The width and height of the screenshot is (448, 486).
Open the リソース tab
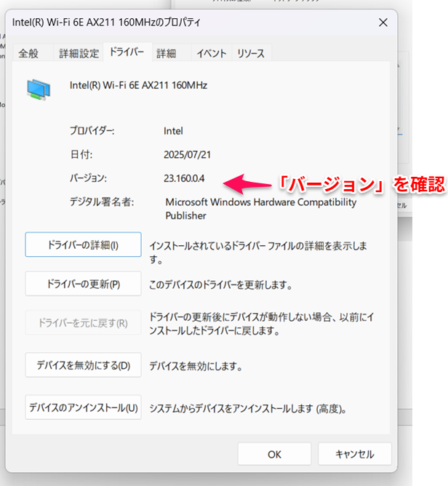tap(251, 53)
